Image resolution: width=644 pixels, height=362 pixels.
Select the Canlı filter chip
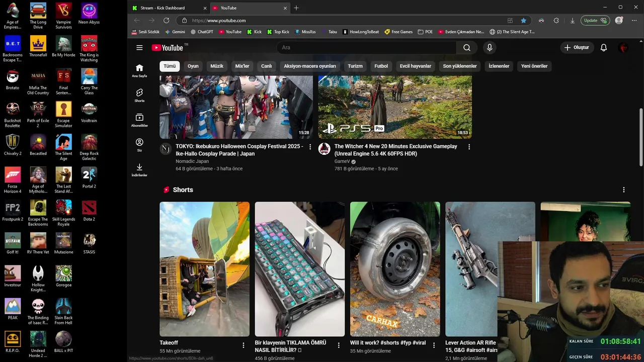[267, 66]
